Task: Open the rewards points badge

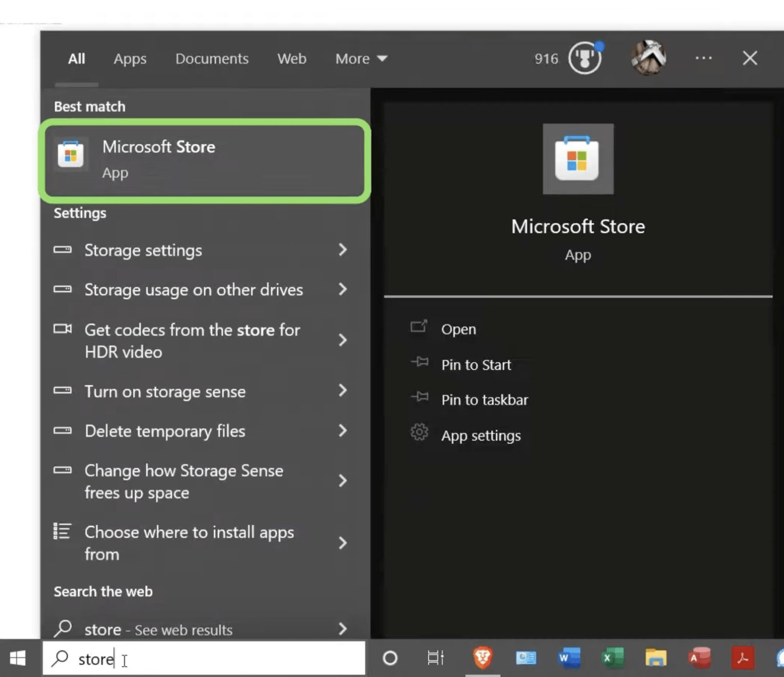Action: pos(585,58)
